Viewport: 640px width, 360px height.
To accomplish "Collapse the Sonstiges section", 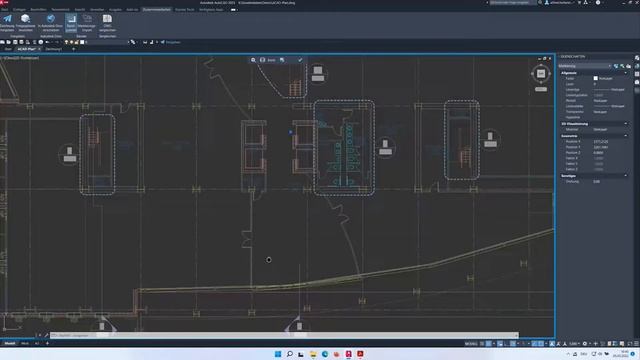I will tap(626, 176).
